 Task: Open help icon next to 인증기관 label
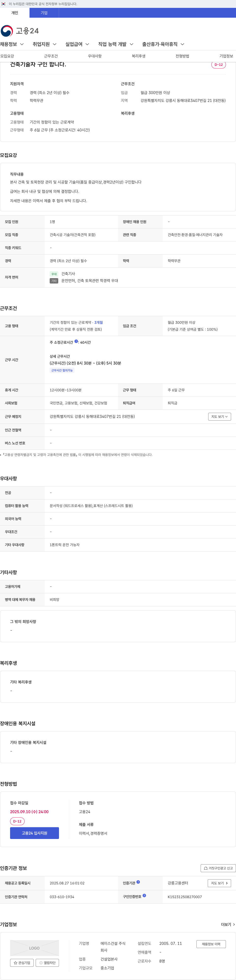[x=138, y=882]
